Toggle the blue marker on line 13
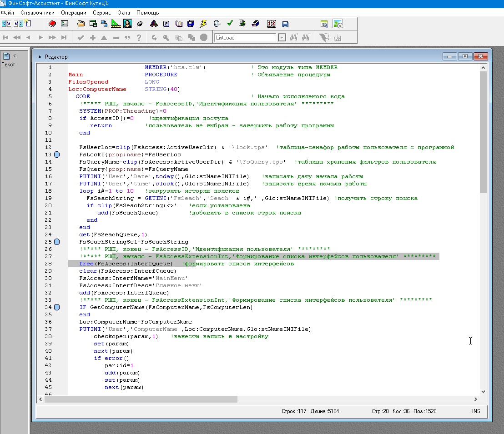 pos(57,155)
